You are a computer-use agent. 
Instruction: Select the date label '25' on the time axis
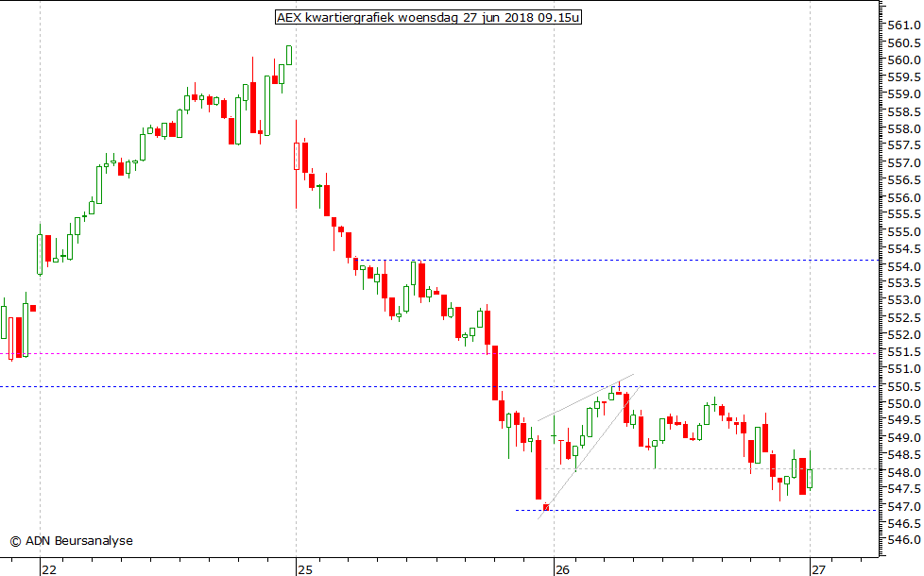pos(304,569)
